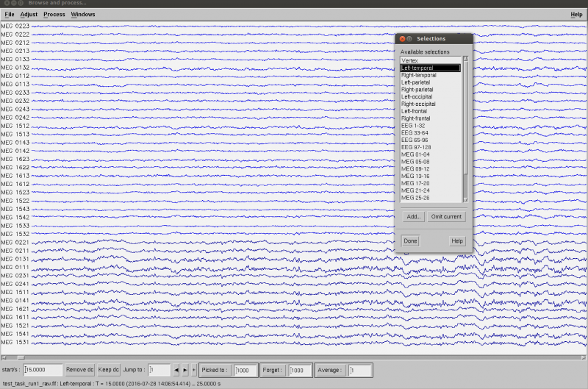
Task: Close the Selections dialog window
Action: pyautogui.click(x=401, y=38)
